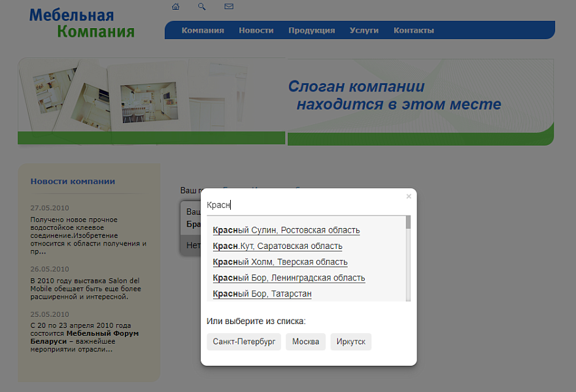Click the Home icon in the top bar
This screenshot has height=392, width=576.
coord(175,7)
